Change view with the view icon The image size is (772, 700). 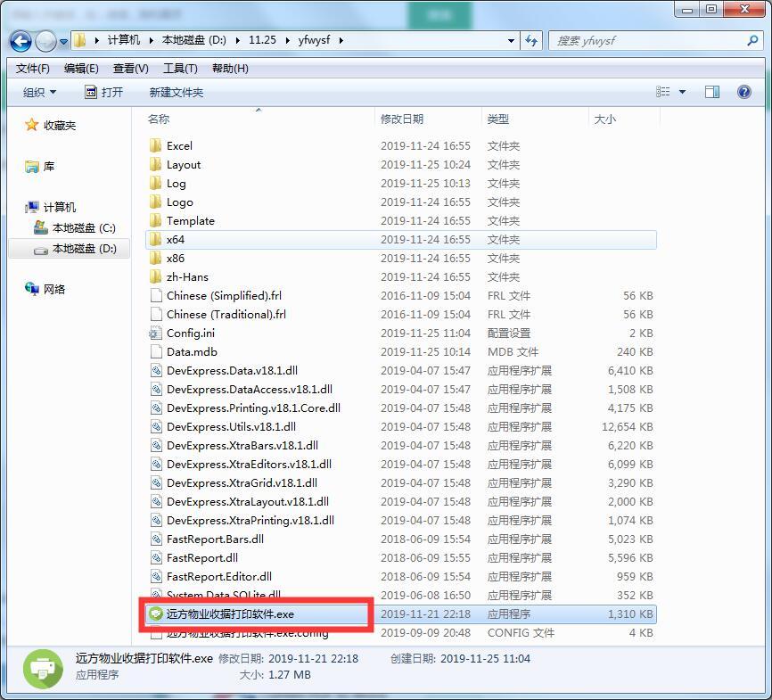[662, 92]
